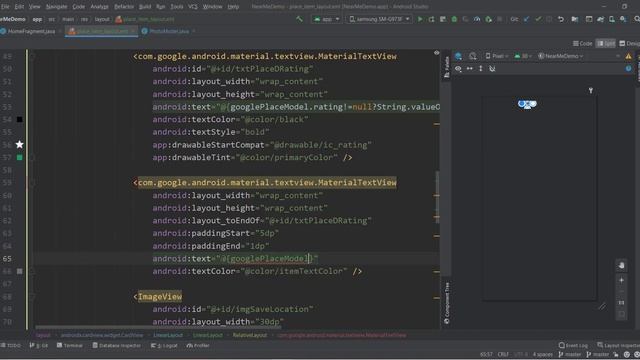Click the orientation rotate icon in preview
The width and height of the screenshot is (640, 360).
tap(473, 56)
